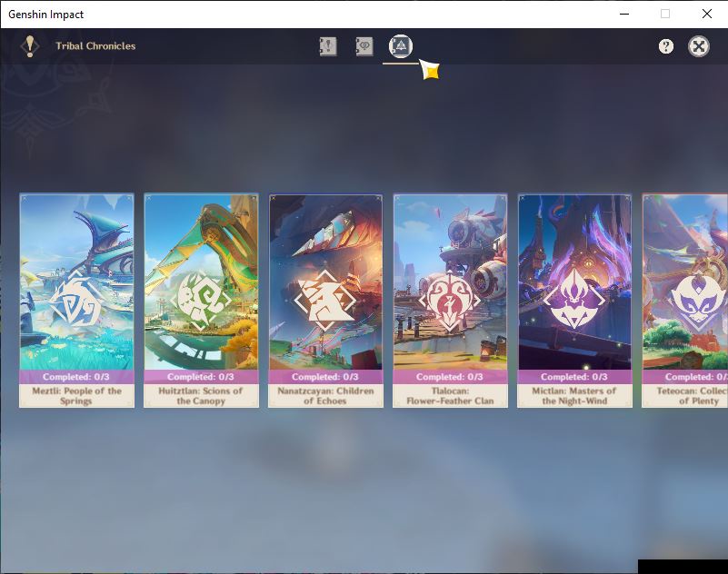Select the Tlalocan red tribe emblem
Viewport: 728px width, 574px height.
449,301
